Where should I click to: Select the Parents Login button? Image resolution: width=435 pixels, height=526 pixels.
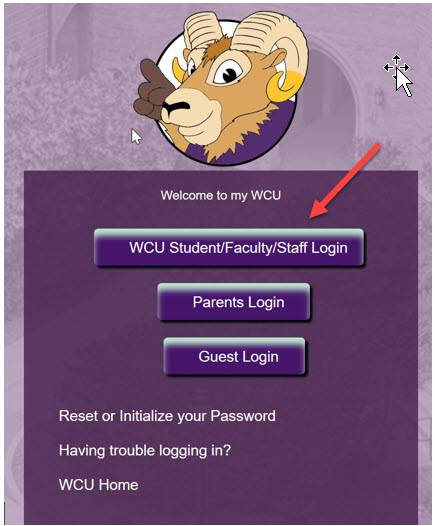tap(234, 302)
